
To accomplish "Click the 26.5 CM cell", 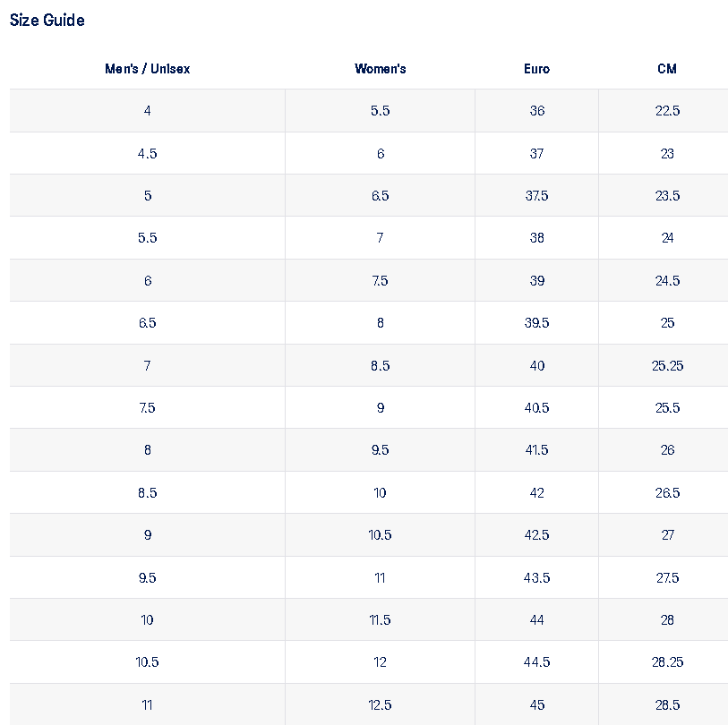I will 667,493.
